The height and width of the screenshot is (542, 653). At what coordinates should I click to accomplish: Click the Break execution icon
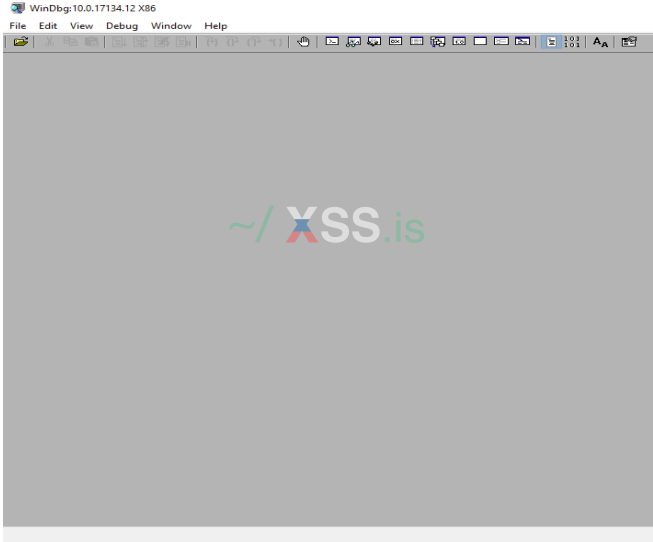coord(183,42)
